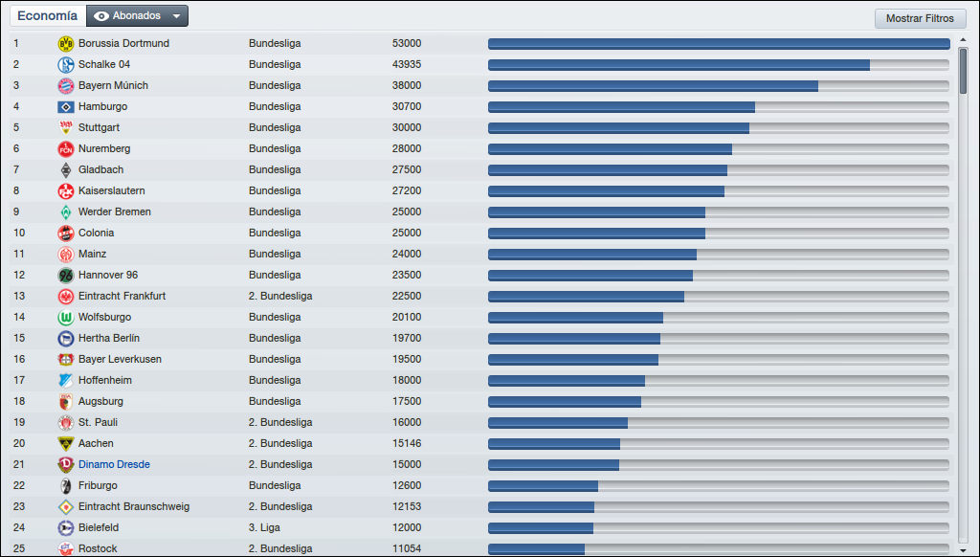Screen dimensions: 980x557
Task: Click the St. Pauli club crest
Action: 66,423
